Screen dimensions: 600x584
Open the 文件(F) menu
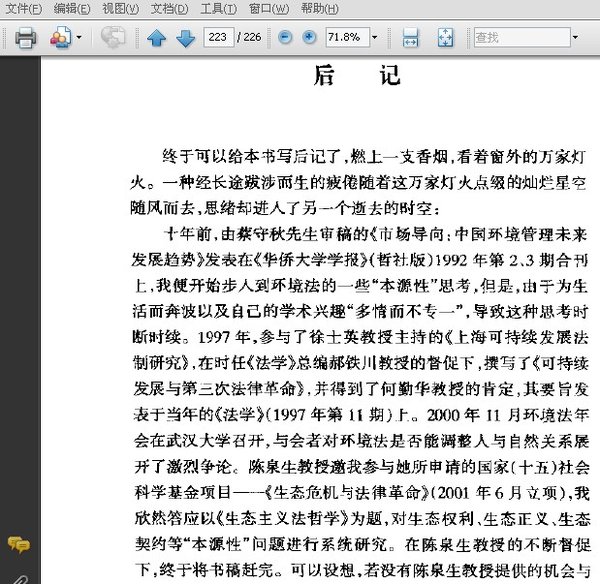pyautogui.click(x=24, y=8)
